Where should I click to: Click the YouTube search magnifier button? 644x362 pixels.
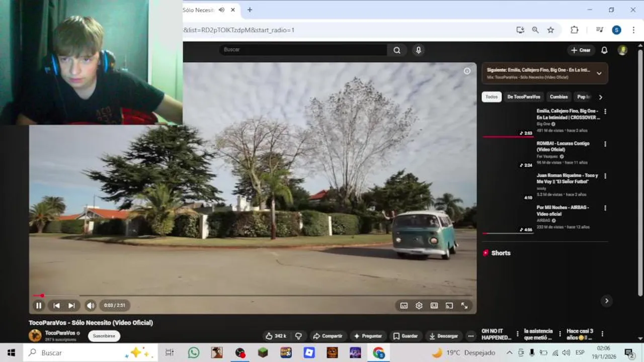[x=397, y=50]
